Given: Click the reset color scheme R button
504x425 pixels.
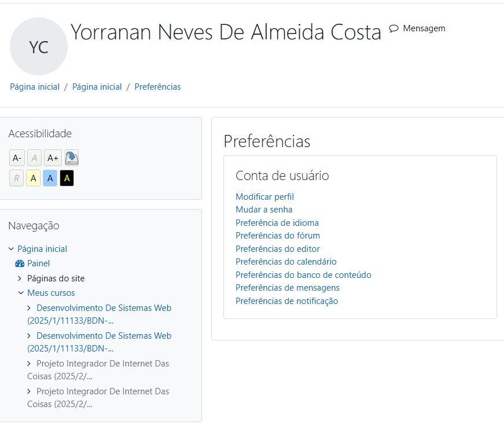Looking at the screenshot, I should point(16,178).
